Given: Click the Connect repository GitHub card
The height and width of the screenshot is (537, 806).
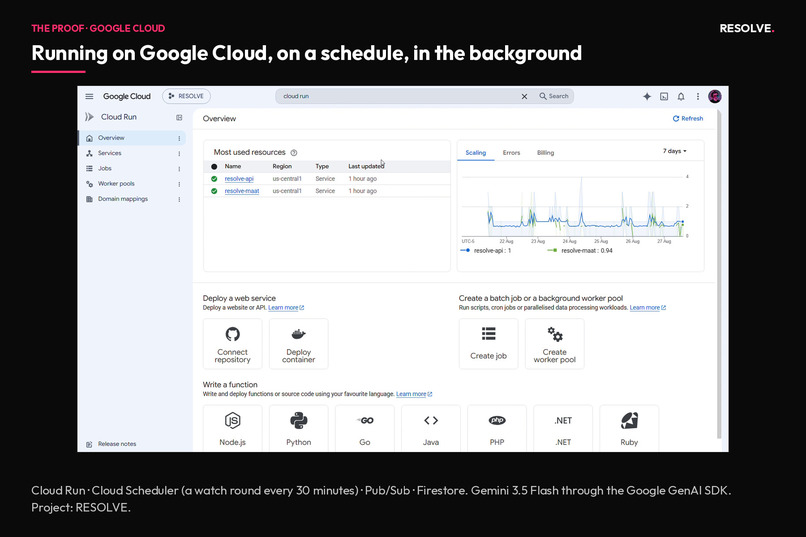Looking at the screenshot, I should point(232,344).
